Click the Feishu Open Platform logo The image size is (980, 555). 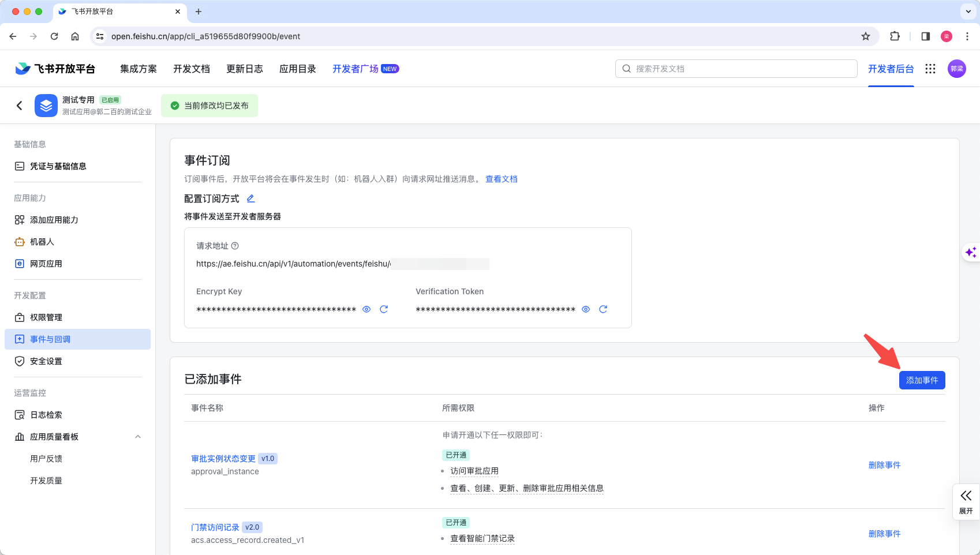click(55, 69)
